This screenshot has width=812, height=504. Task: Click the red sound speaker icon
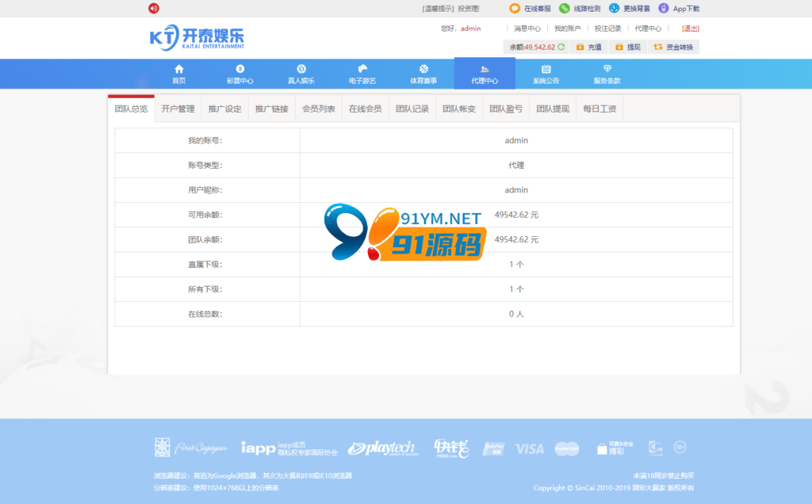[154, 9]
